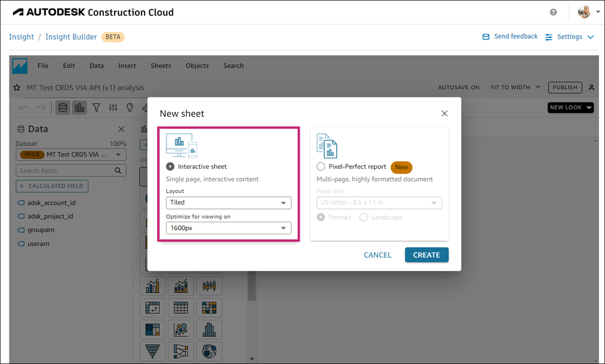Expand the Settings menu

pos(569,36)
